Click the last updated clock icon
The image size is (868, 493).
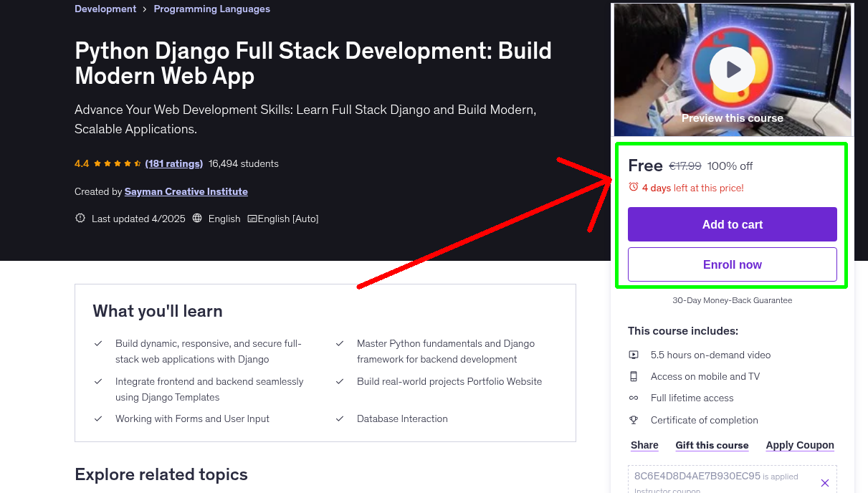(x=80, y=219)
